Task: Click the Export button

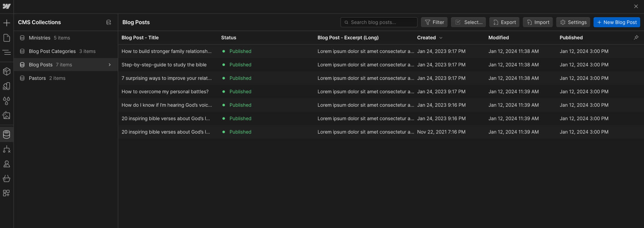Action: [x=504, y=22]
